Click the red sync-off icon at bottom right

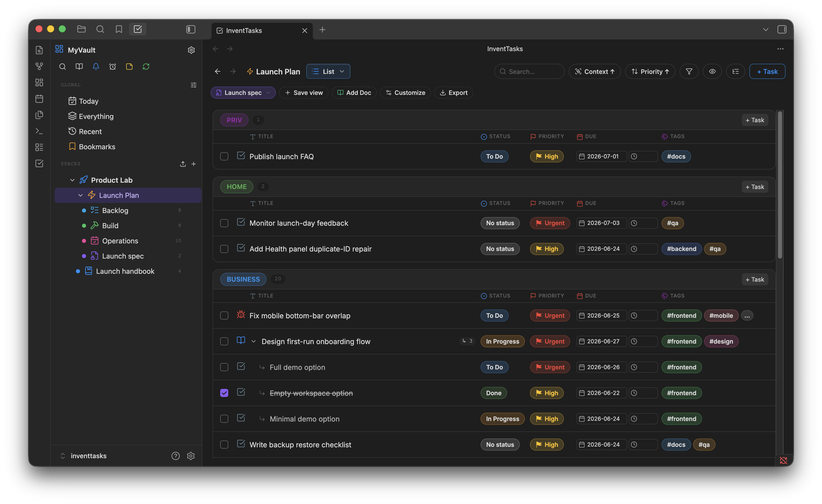783,461
